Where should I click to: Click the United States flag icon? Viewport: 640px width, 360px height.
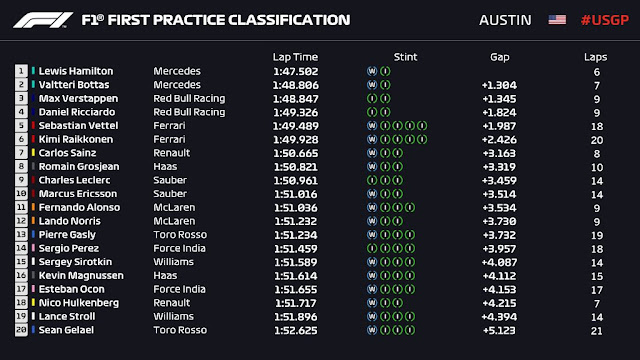[557, 20]
